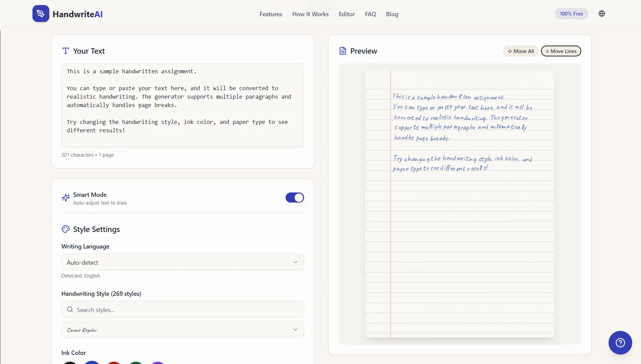This screenshot has width=641, height=364.
Task: Click the handwritten notebook page preview
Action: (x=460, y=204)
